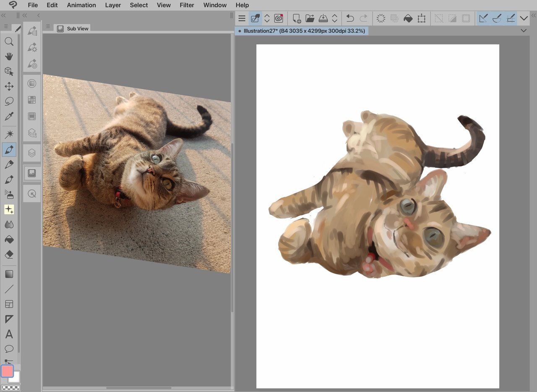Expand up-down chevrons beside Simple Mode
The image size is (537, 392).
click(267, 18)
